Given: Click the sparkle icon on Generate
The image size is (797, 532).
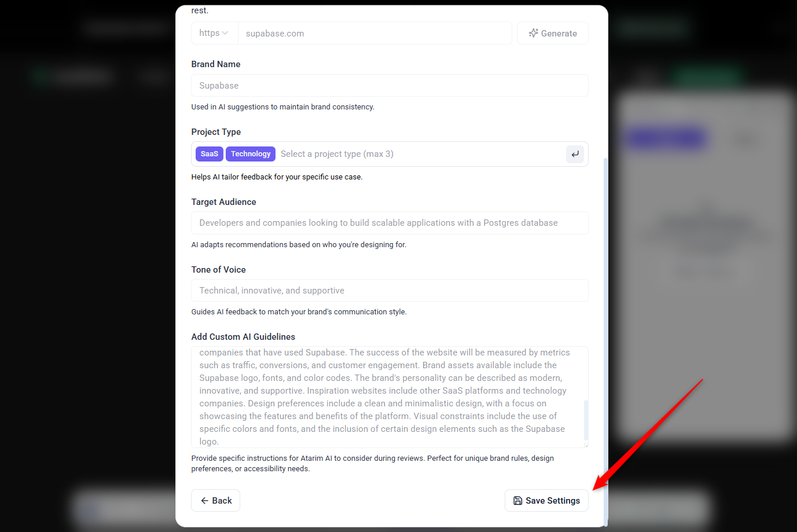Looking at the screenshot, I should pyautogui.click(x=534, y=33).
